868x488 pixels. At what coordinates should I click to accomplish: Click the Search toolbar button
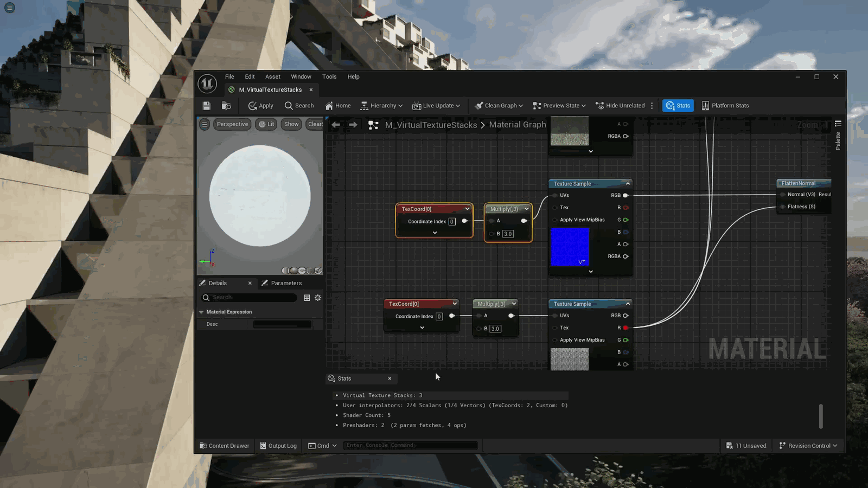click(x=299, y=106)
